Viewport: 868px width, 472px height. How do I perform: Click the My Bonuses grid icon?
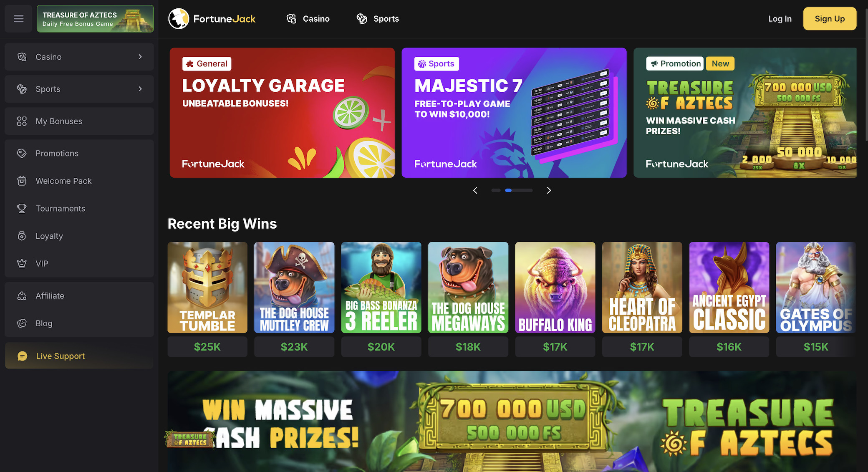tap(22, 121)
